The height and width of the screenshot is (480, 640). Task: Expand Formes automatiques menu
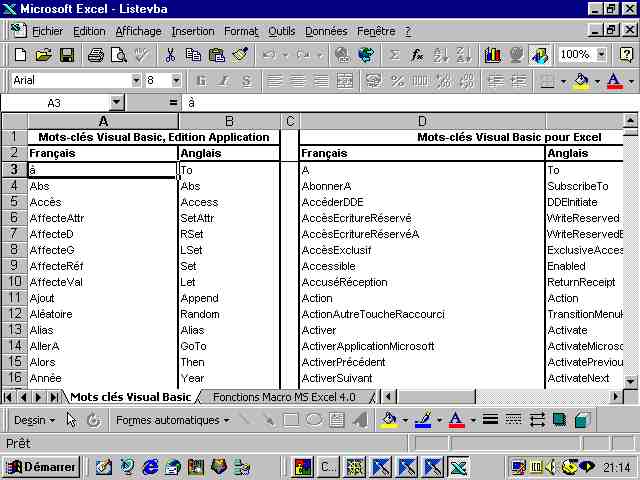173,420
